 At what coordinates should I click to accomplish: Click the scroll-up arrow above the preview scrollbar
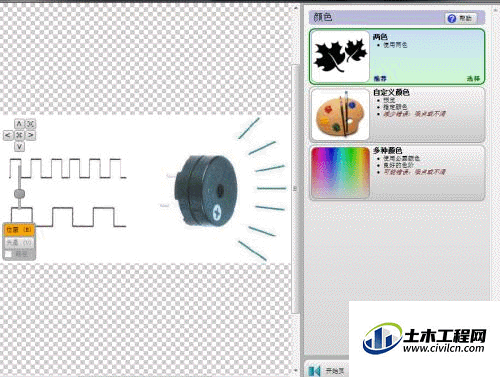pos(296,7)
